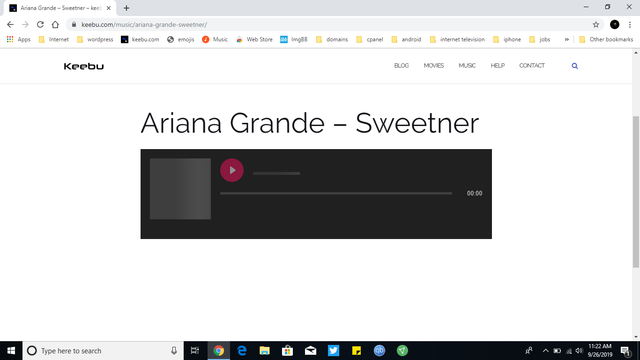Image resolution: width=640 pixels, height=360 pixels.
Task: Open the site search magnifier icon
Action: click(575, 66)
